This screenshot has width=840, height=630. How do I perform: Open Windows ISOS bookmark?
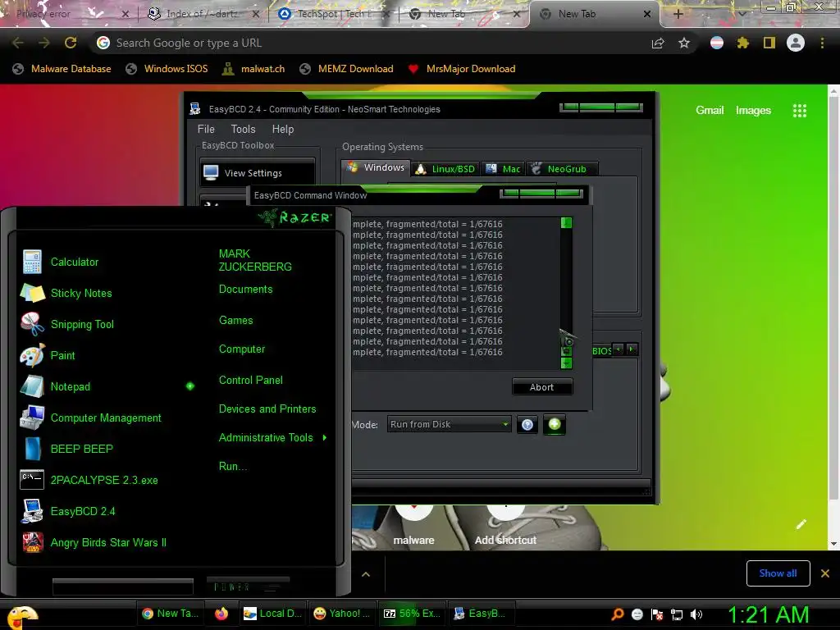pyautogui.click(x=167, y=69)
